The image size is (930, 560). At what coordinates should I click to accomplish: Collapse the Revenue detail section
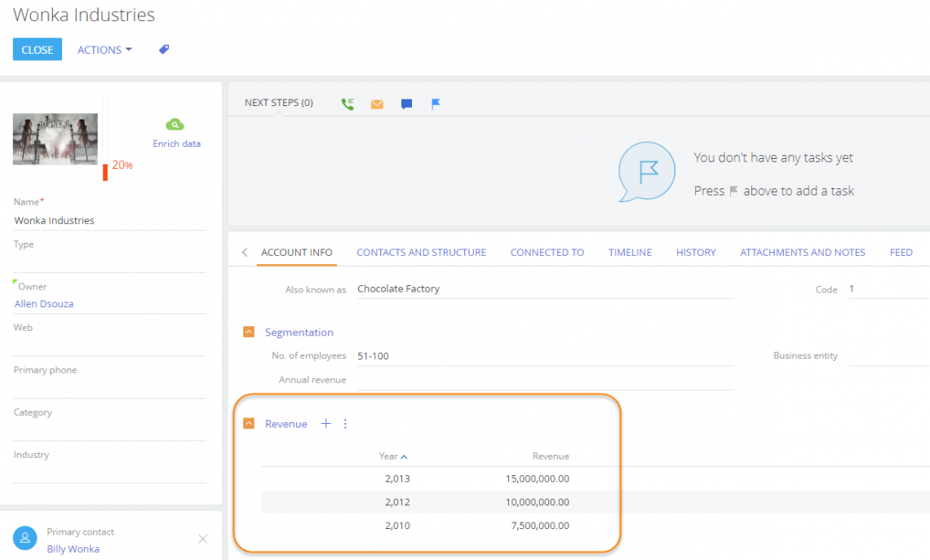[x=249, y=423]
